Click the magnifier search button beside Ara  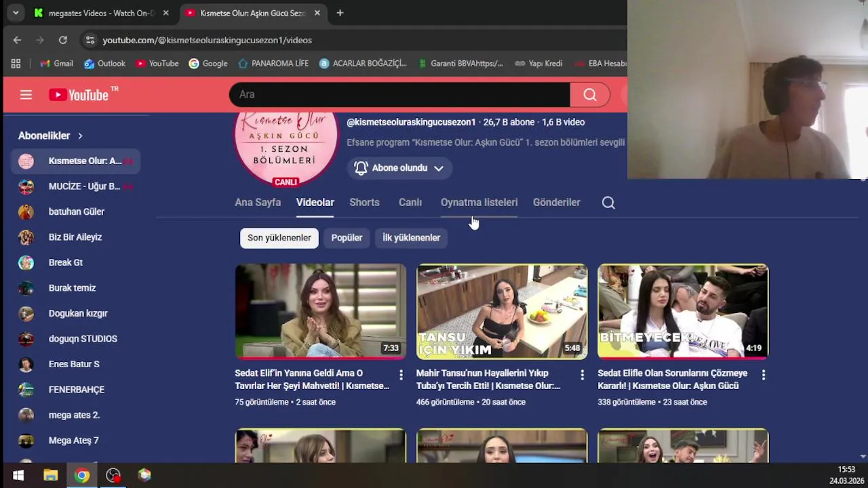pos(590,95)
